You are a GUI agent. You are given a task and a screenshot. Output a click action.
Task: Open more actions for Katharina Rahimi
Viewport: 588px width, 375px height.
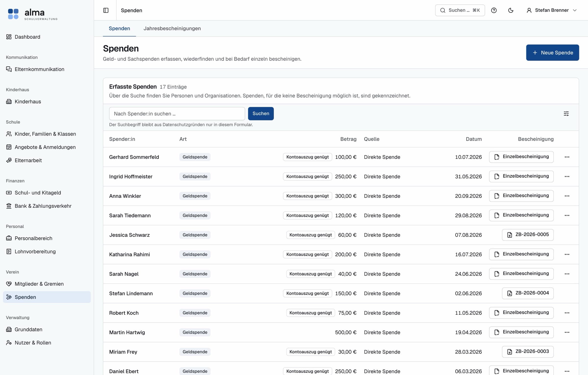[x=567, y=254]
